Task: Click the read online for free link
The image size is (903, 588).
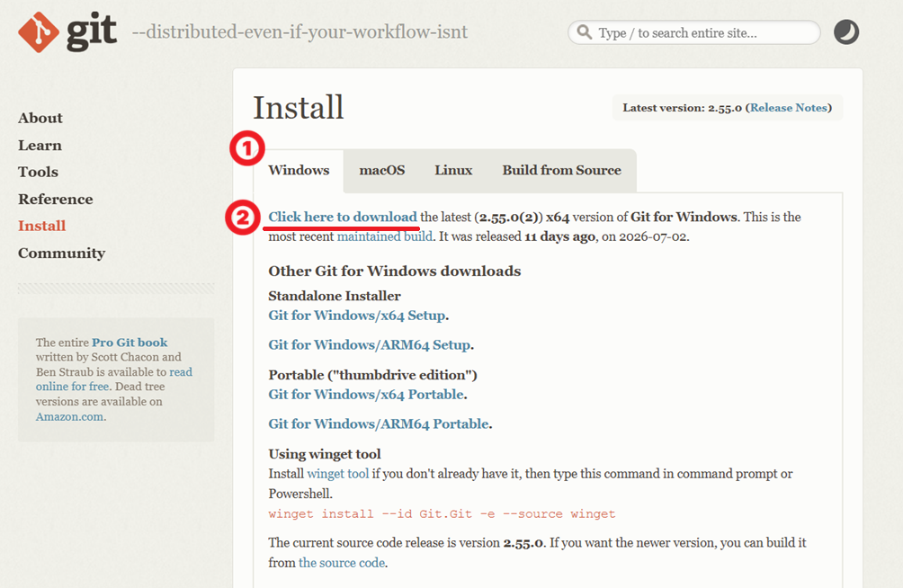Action: point(114,379)
